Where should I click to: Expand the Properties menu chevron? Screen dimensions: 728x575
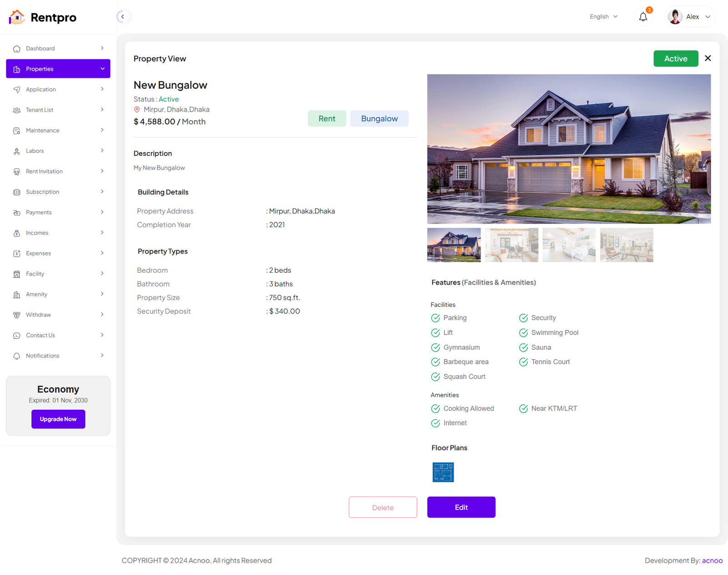[x=102, y=69]
